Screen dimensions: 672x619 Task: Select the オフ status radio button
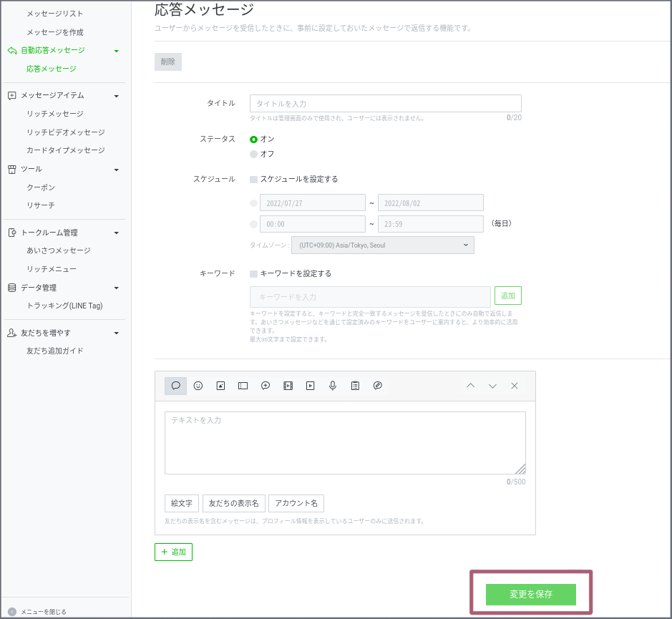coord(253,154)
